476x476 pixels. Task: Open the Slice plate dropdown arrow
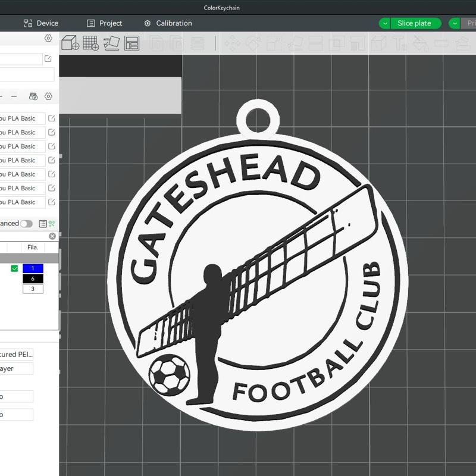click(x=384, y=23)
